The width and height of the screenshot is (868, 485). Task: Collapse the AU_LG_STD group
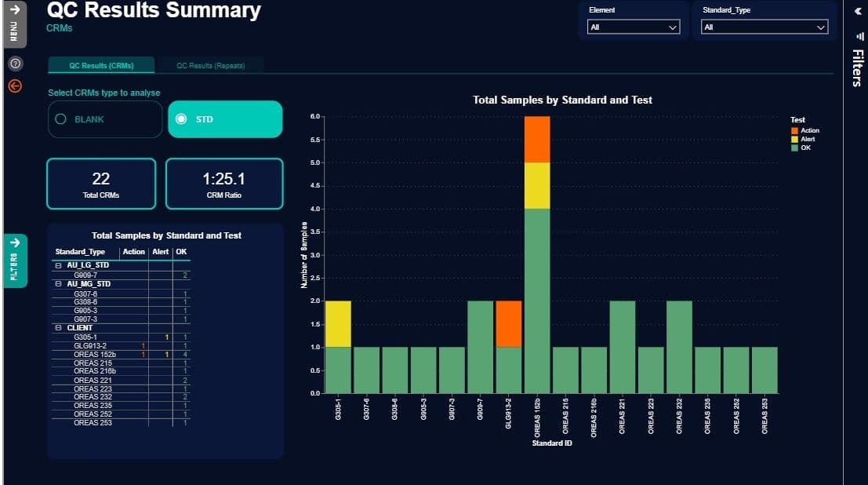(58, 265)
